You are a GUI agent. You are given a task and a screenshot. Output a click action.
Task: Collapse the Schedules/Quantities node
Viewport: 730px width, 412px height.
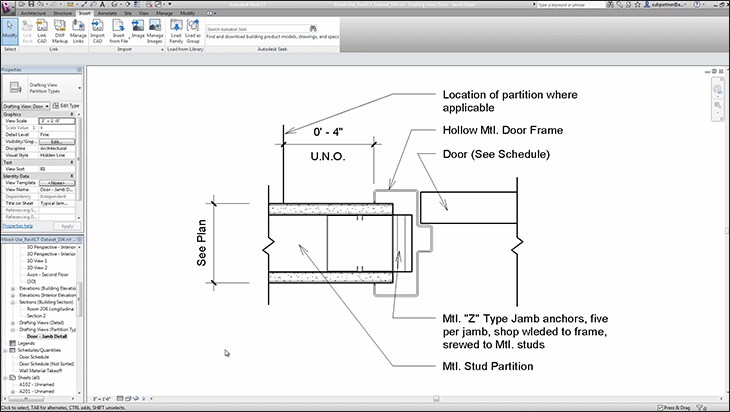[6, 350]
